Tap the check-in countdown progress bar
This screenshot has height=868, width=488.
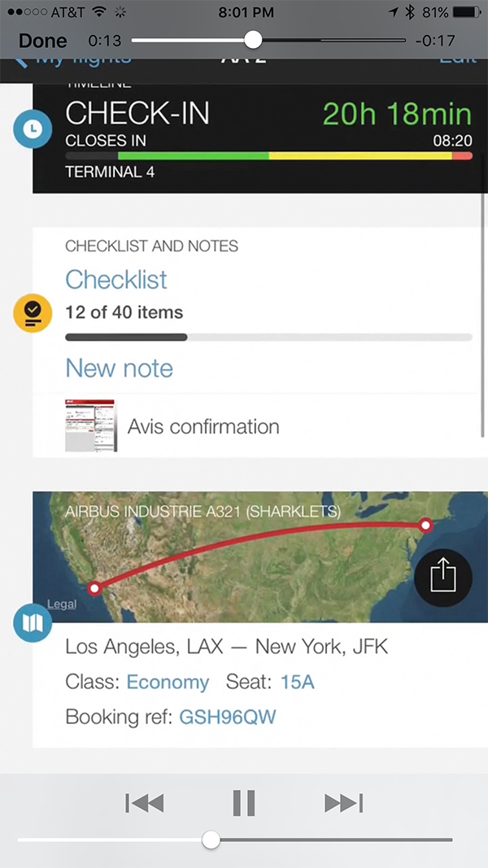(x=268, y=155)
